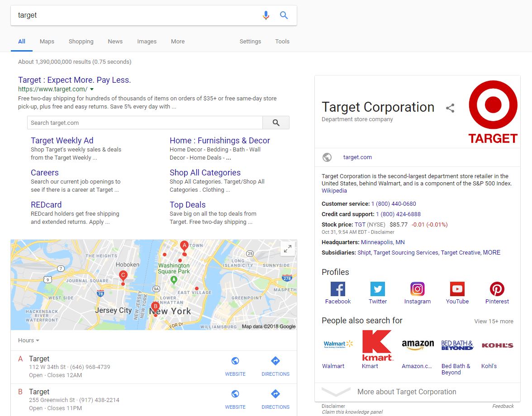Open the Target Weekly Ad sitelink
Viewport: 532px width, 416px height.
pyautogui.click(x=62, y=140)
